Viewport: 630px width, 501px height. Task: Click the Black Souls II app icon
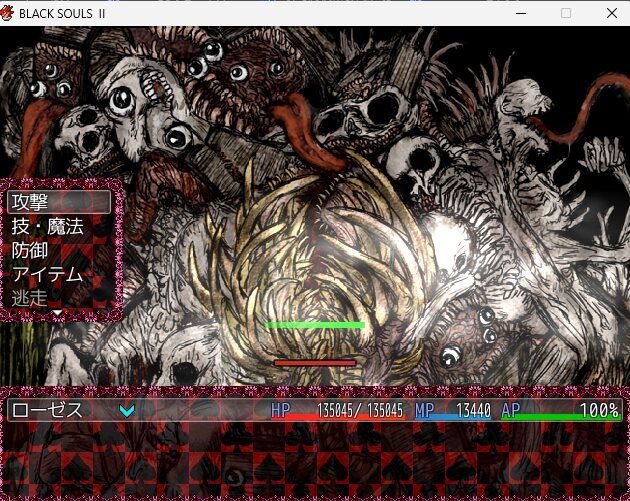pos(7,13)
